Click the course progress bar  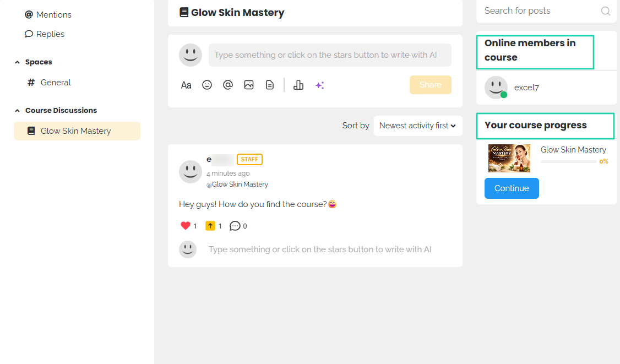(569, 161)
